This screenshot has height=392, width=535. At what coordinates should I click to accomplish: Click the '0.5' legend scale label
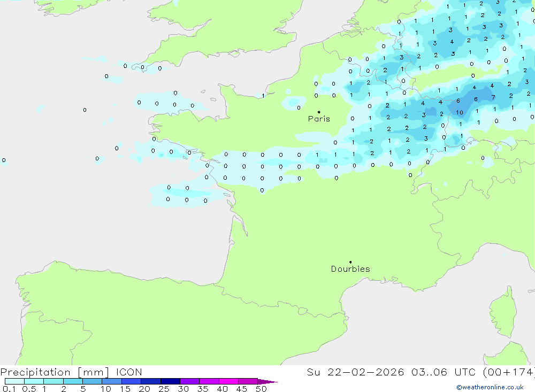coord(29,389)
